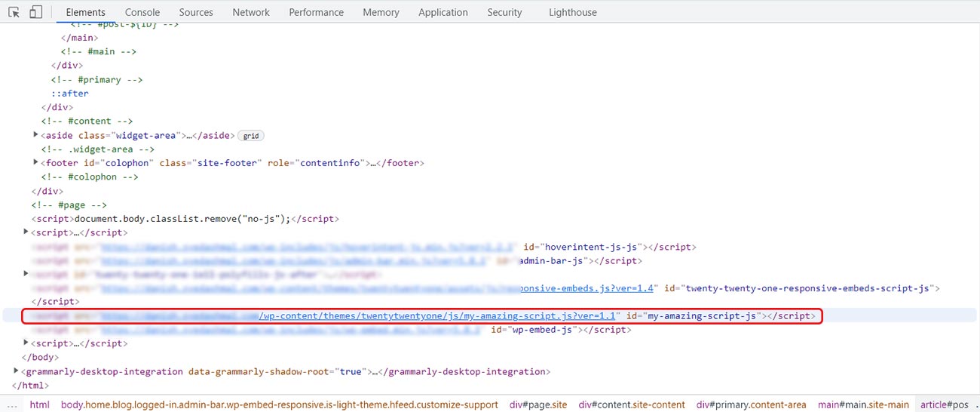
Task: Switch to the Elements tab
Action: (x=86, y=12)
